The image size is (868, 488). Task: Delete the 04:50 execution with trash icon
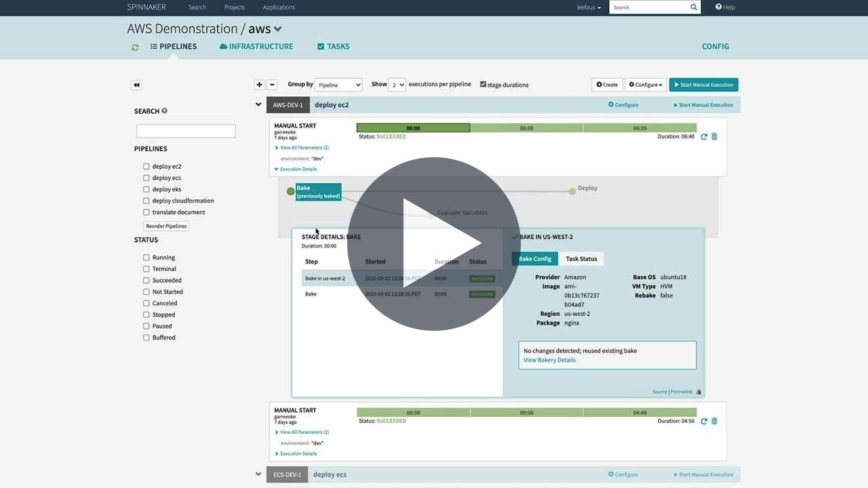714,422
